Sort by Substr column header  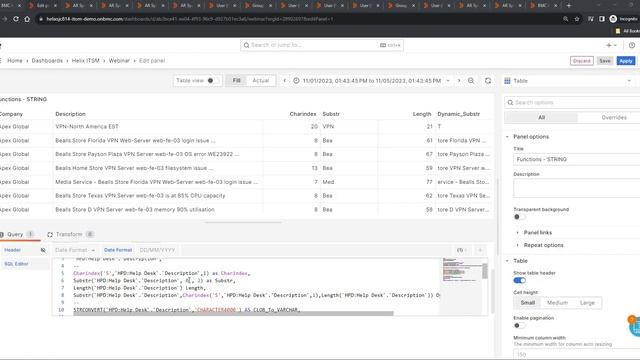[331, 114]
